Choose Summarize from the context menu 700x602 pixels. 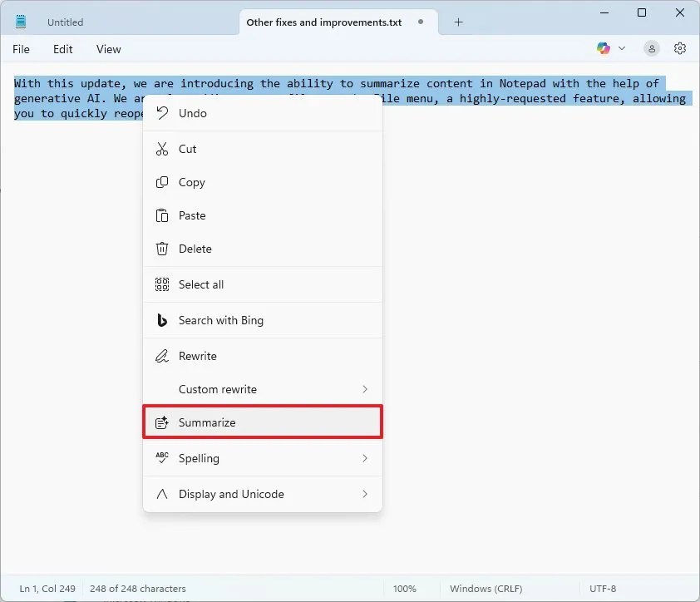coord(208,422)
